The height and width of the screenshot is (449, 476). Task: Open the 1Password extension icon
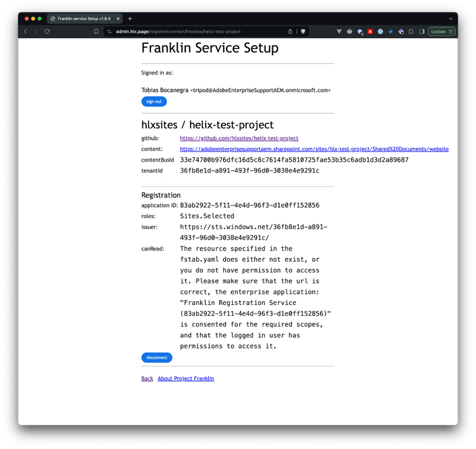pyautogui.click(x=380, y=32)
